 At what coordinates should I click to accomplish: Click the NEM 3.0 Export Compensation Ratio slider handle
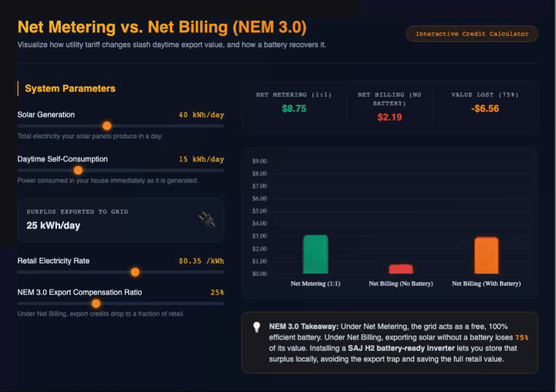pyautogui.click(x=96, y=303)
